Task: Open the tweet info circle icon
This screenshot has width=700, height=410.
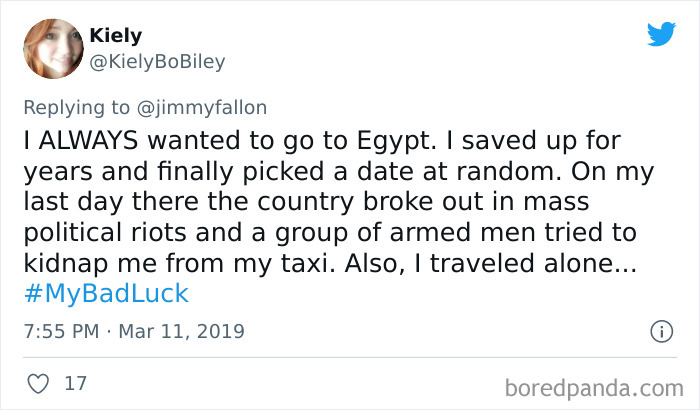Action: pyautogui.click(x=660, y=330)
